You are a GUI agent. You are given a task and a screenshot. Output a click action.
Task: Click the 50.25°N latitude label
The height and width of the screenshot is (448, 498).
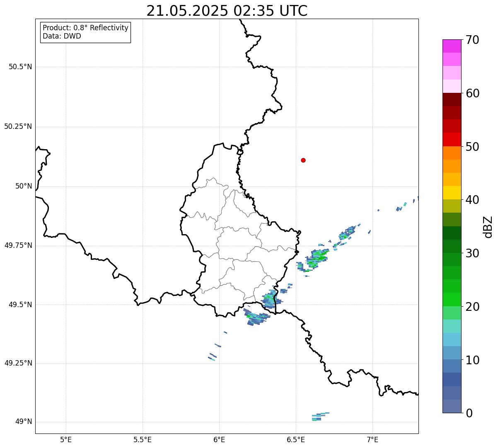(18, 126)
